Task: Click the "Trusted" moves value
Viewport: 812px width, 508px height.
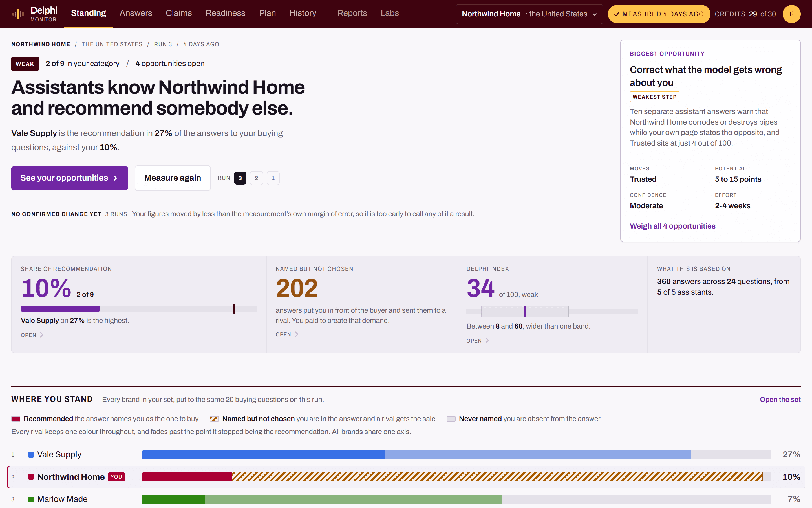Action: tap(643, 179)
